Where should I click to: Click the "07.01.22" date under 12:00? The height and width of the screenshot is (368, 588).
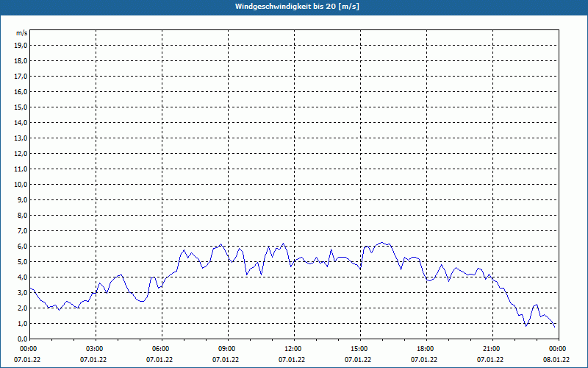click(x=292, y=360)
